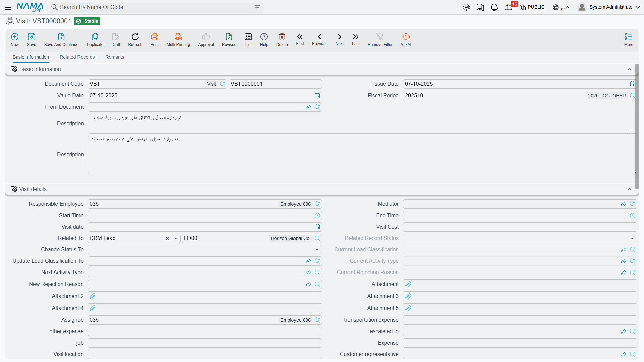Open AskAI assistant
The height and width of the screenshot is (362, 644).
pyautogui.click(x=406, y=40)
